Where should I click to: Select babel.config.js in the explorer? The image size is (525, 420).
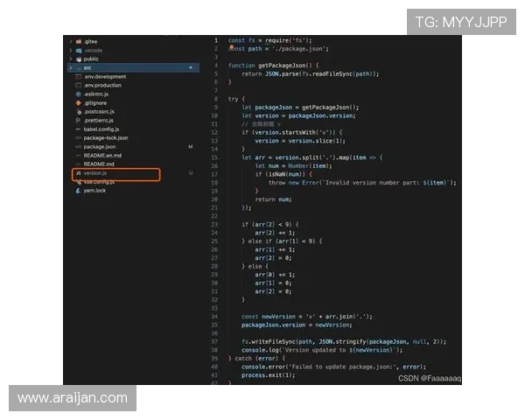tap(104, 129)
